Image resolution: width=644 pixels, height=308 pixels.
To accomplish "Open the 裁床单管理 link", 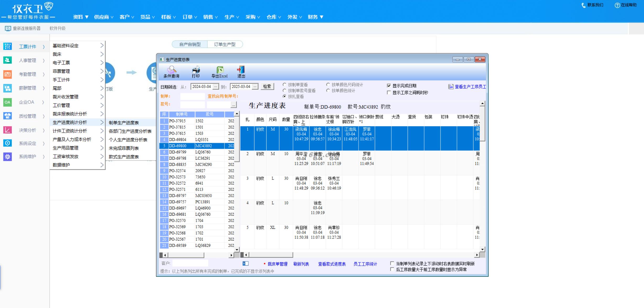I will tap(278, 264).
